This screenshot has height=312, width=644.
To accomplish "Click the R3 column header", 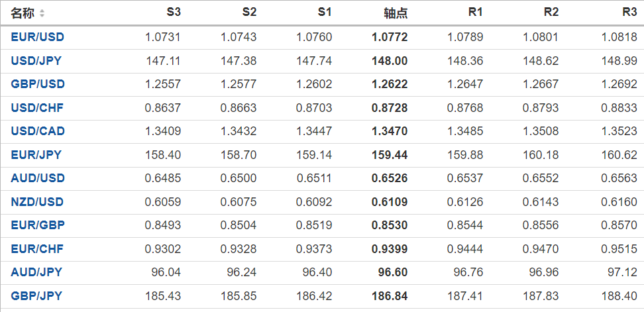I will click(x=629, y=13).
